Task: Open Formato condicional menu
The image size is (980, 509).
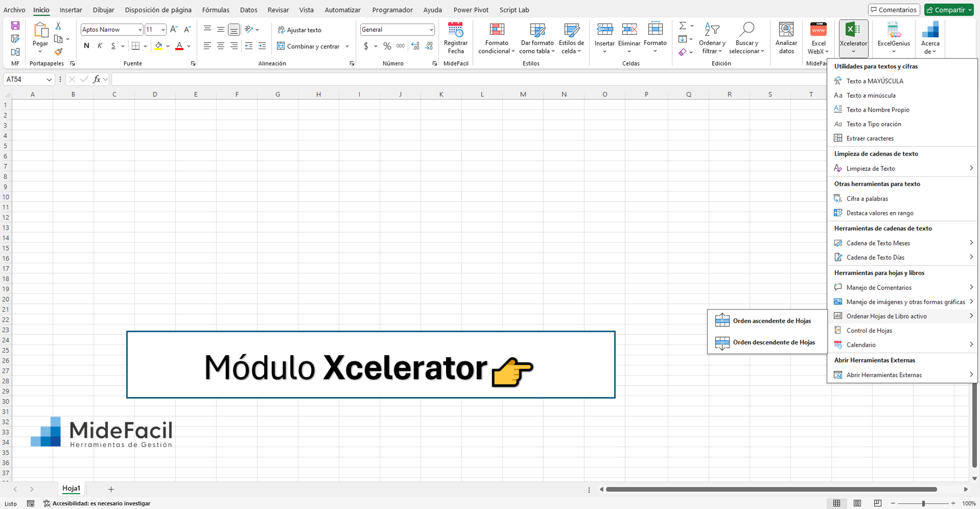Action: [496, 38]
